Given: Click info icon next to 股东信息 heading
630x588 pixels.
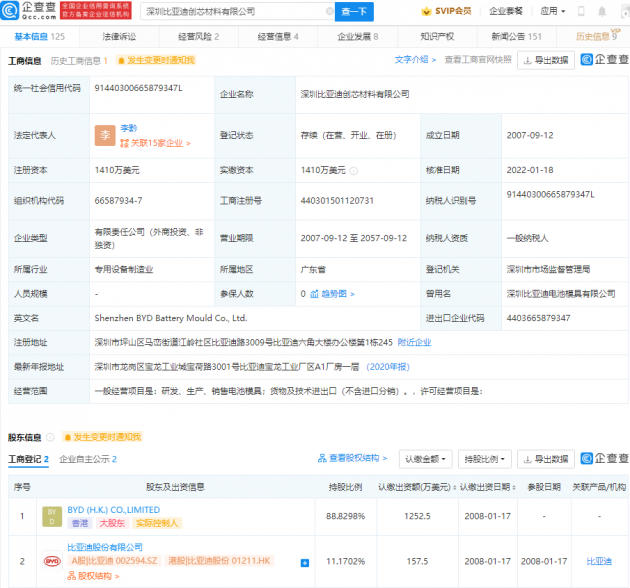Looking at the screenshot, I should pos(50,437).
